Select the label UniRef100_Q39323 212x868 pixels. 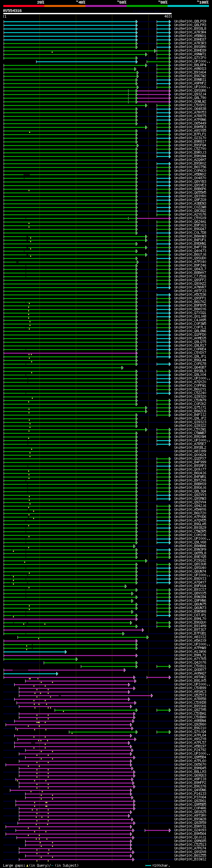tap(190, 422)
